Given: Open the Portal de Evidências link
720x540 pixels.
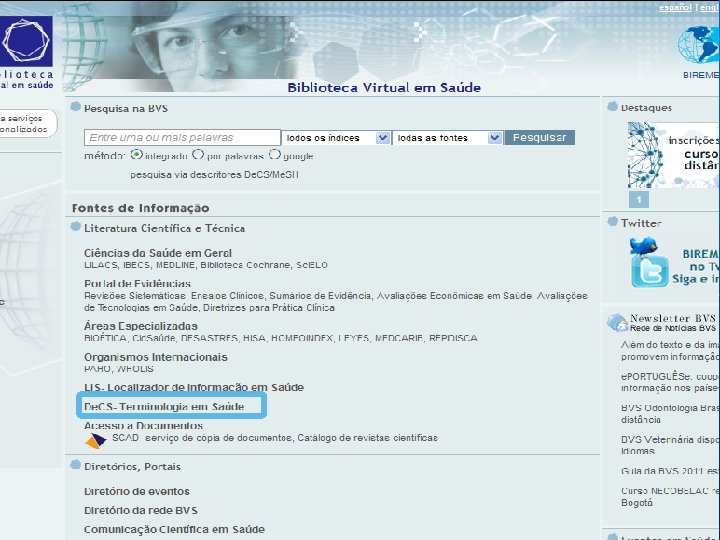Looking at the screenshot, I should pos(137,283).
